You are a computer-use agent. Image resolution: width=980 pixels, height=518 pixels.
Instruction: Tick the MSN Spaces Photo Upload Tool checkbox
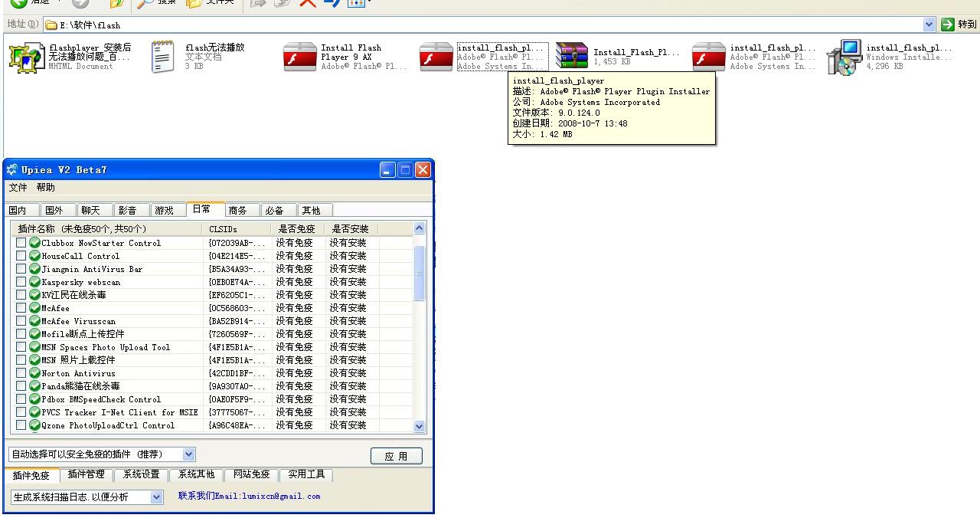pyautogui.click(x=21, y=347)
